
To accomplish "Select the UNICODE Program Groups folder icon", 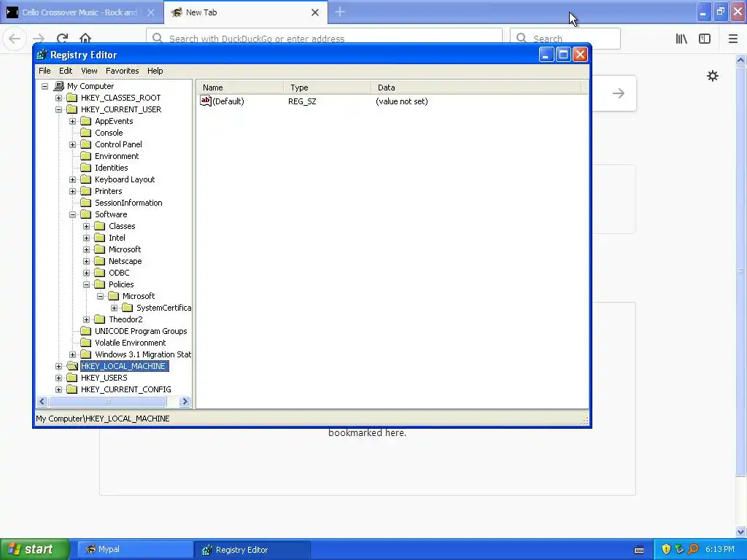I will point(86,331).
